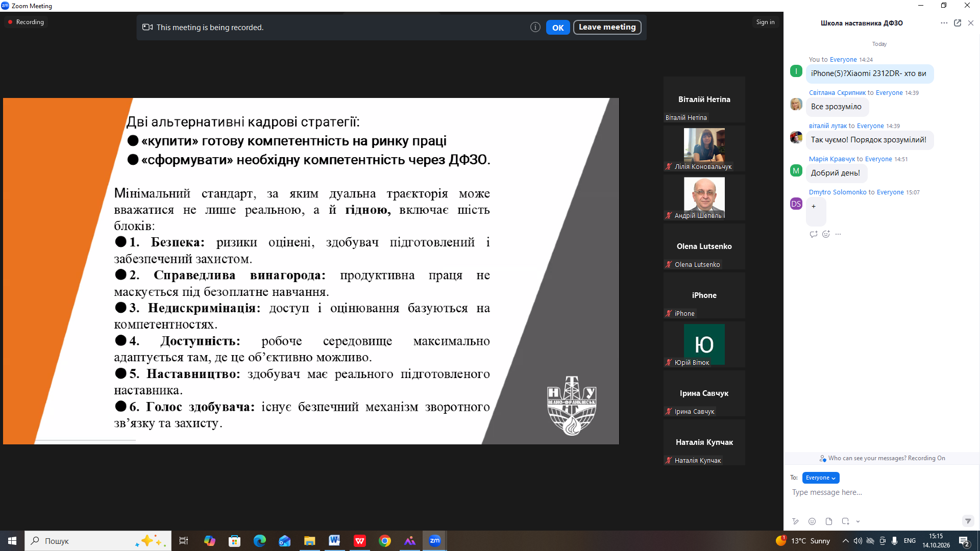The height and width of the screenshot is (551, 980).
Task: Open the recording info icon
Action: coord(535,28)
